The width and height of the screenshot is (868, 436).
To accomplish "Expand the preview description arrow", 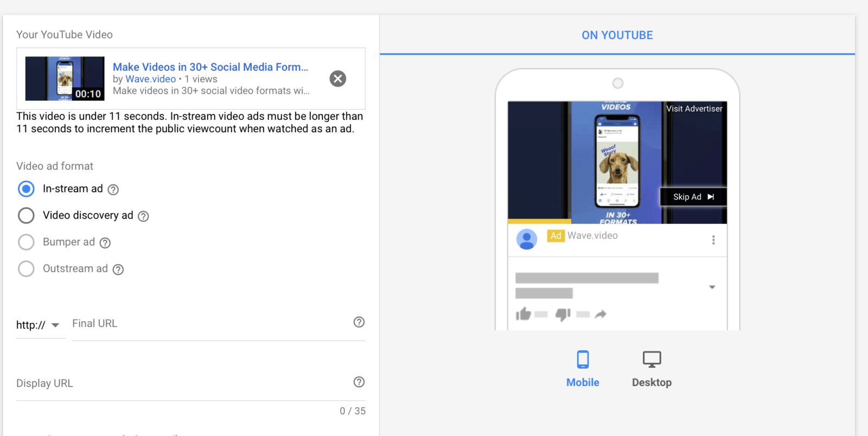I will (712, 287).
